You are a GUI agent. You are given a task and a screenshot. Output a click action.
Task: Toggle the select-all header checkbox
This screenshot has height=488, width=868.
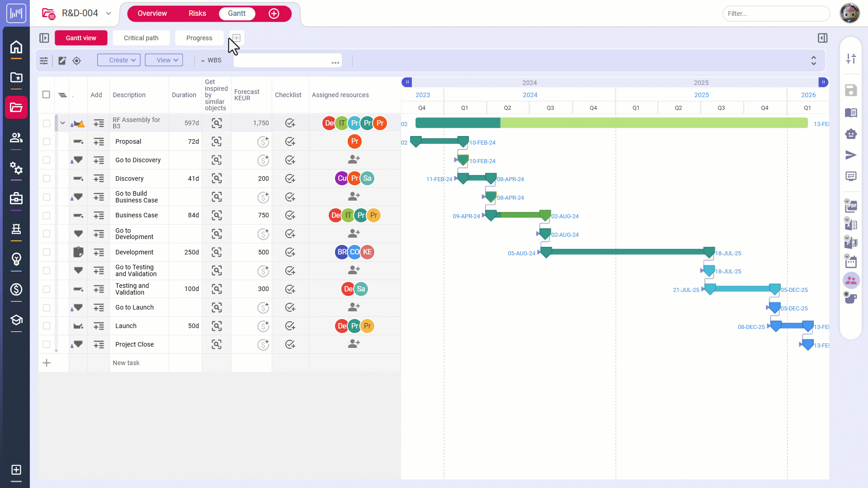pos(46,94)
